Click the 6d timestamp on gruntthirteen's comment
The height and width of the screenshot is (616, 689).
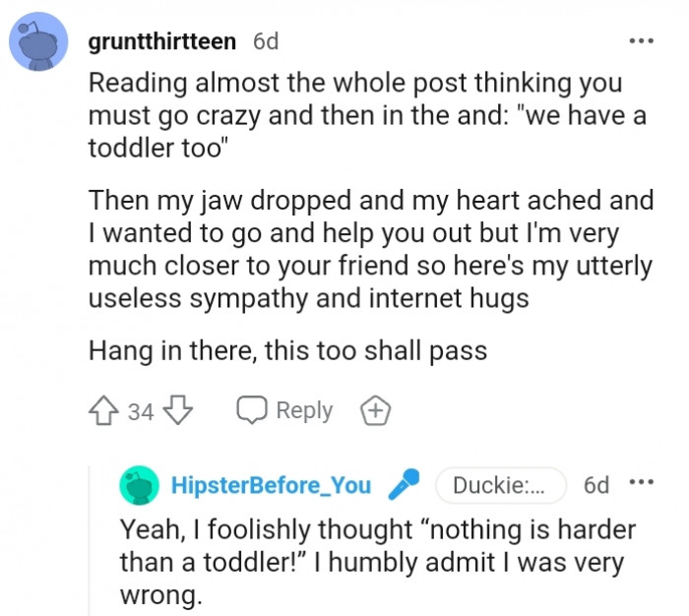pyautogui.click(x=266, y=41)
